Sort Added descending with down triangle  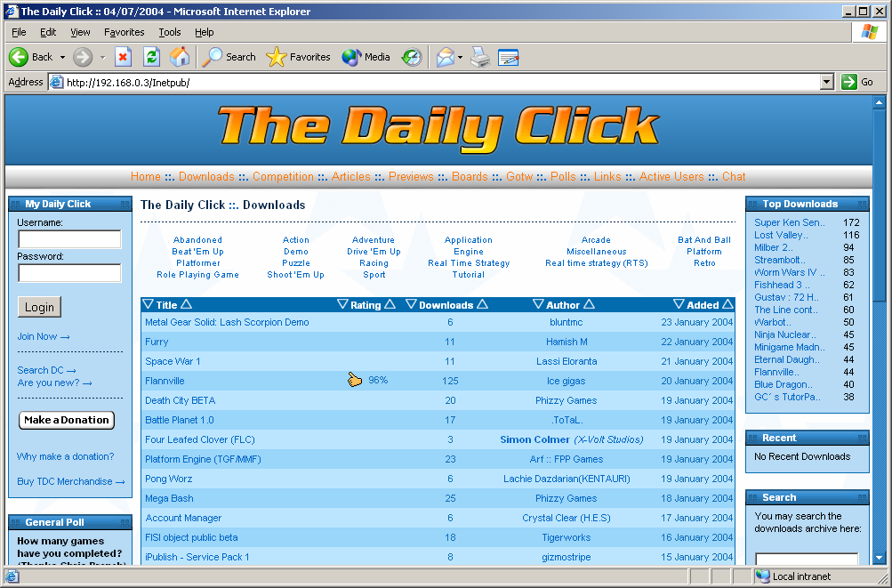679,304
